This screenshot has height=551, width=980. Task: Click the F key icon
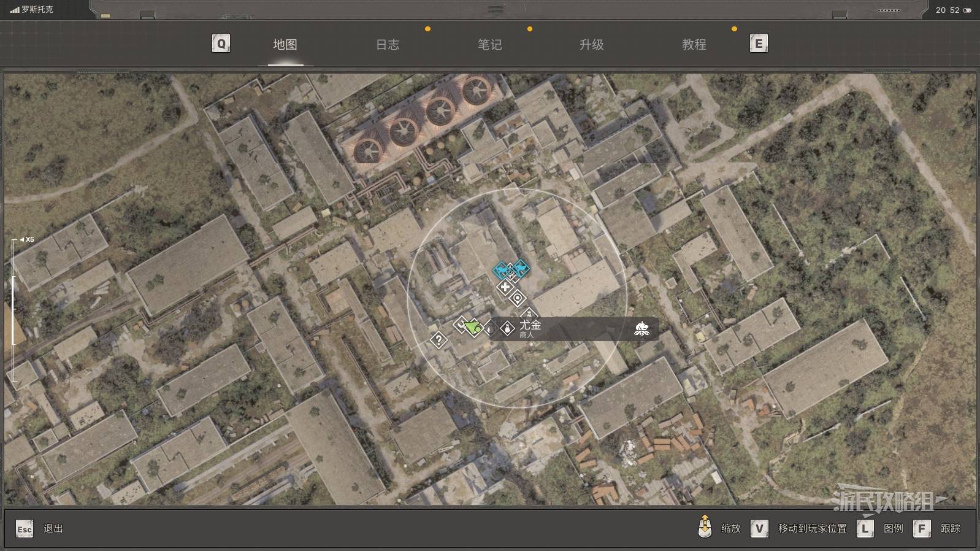pyautogui.click(x=922, y=528)
